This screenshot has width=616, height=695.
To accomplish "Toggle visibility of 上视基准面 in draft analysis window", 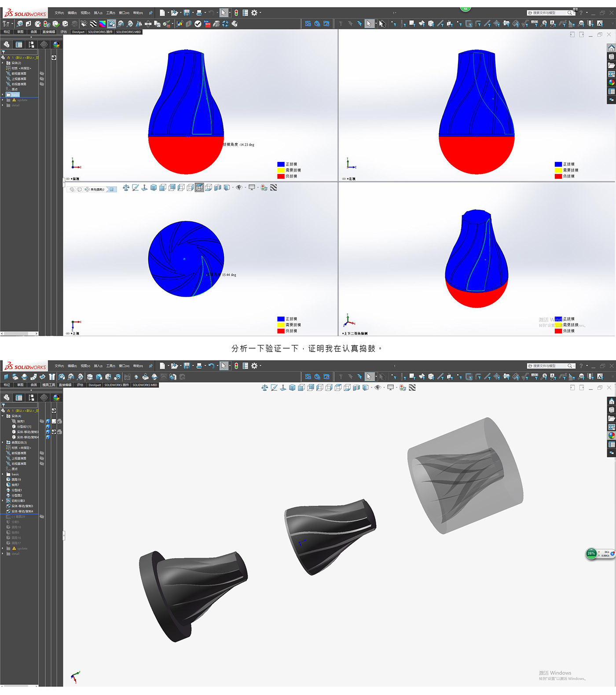I will pos(42,79).
